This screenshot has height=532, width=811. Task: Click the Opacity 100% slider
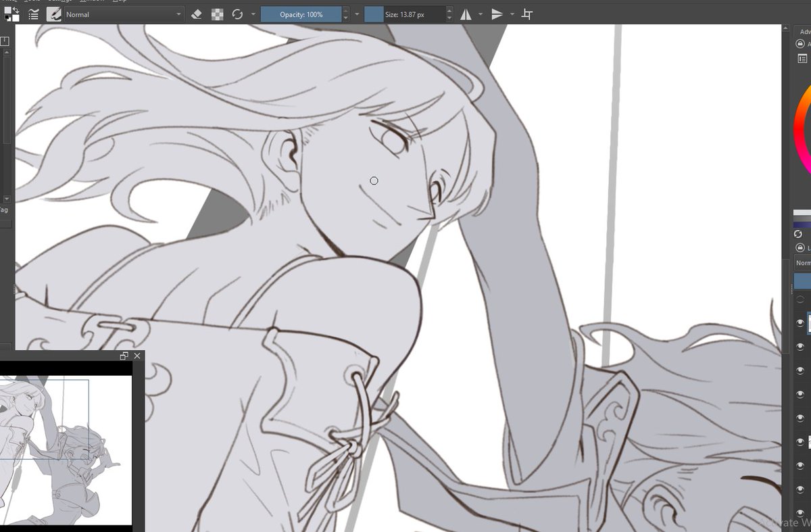301,14
